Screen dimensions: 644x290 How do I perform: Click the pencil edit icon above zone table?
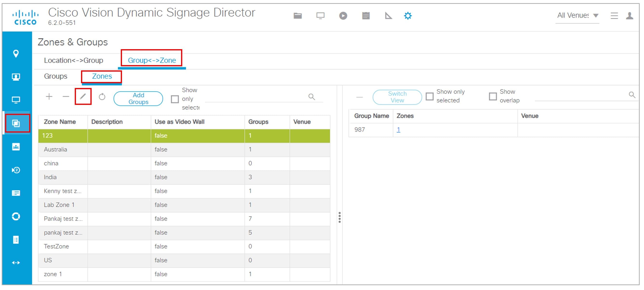tap(83, 96)
